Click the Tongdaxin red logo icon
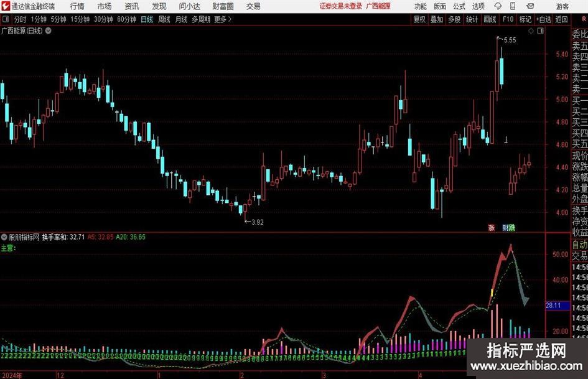588x379 pixels. point(5,6)
